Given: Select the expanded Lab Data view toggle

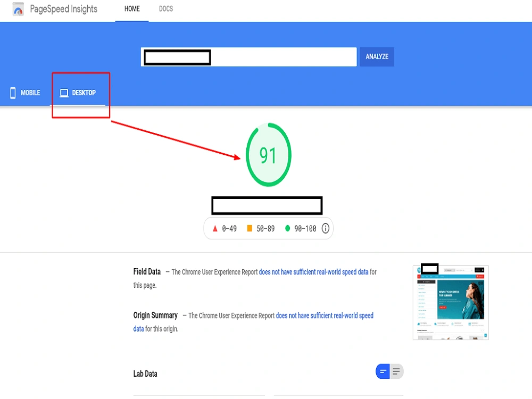Looking at the screenshot, I should coord(396,371).
